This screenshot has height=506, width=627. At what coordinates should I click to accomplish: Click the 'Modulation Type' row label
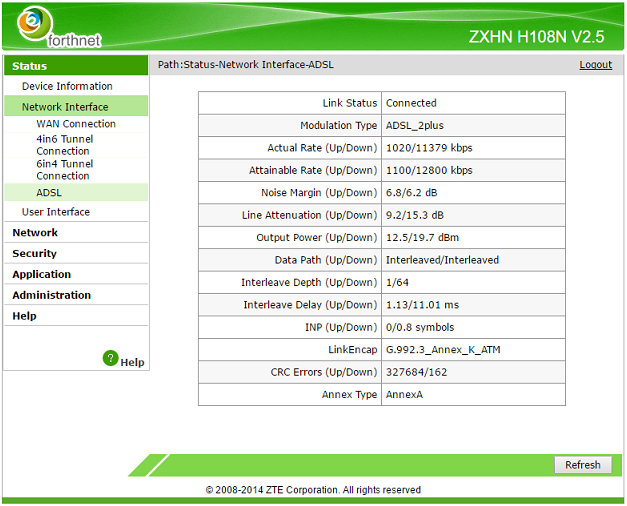point(339,125)
